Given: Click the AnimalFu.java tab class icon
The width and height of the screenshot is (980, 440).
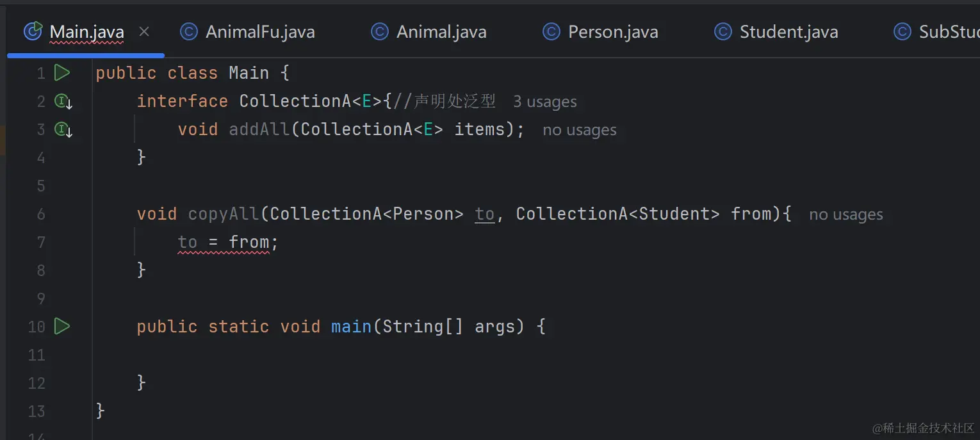Looking at the screenshot, I should (x=189, y=31).
